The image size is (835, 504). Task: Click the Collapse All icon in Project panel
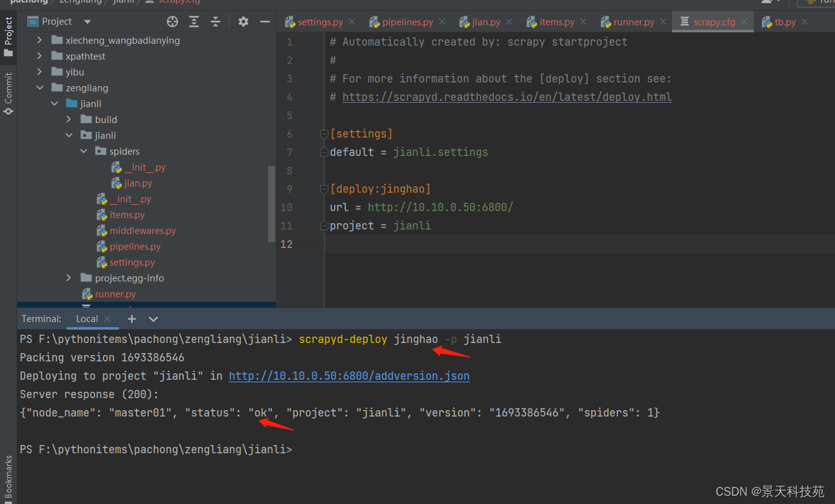(x=216, y=22)
